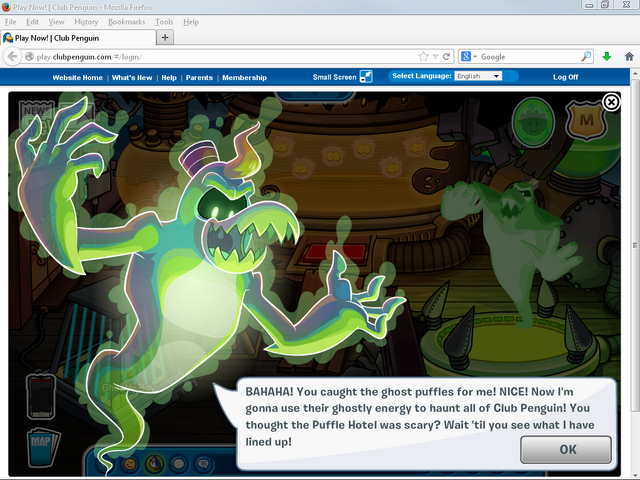Click the snowball icon in the toolbar
The width and height of the screenshot is (640, 480).
[x=179, y=464]
